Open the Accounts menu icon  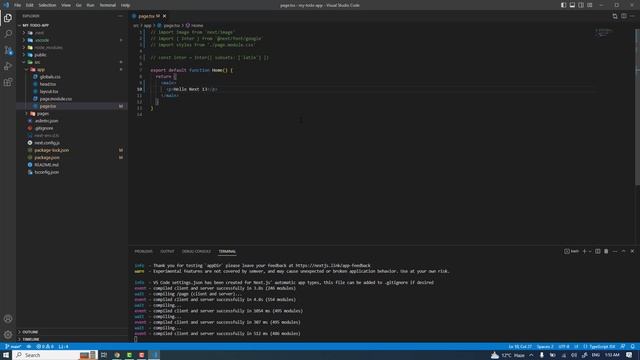click(8, 319)
